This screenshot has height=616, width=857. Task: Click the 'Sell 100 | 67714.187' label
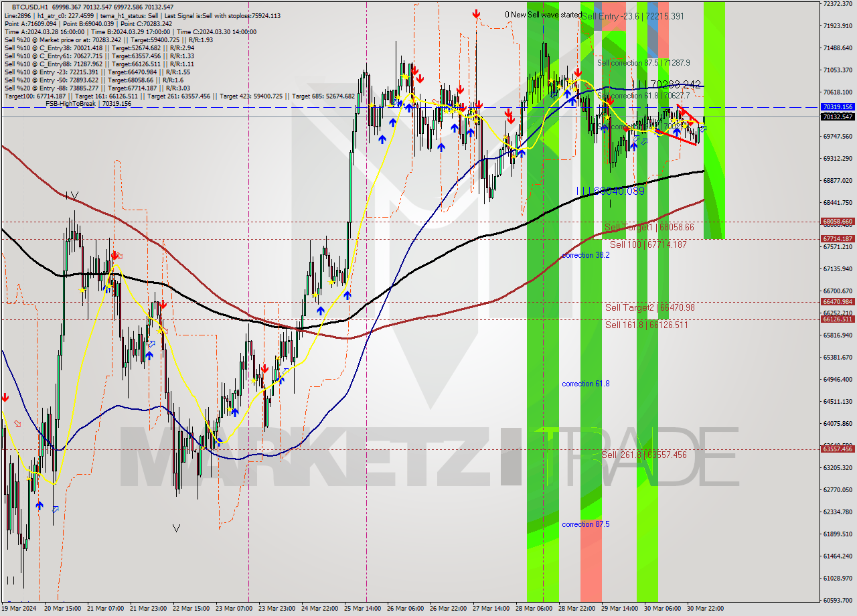648,245
